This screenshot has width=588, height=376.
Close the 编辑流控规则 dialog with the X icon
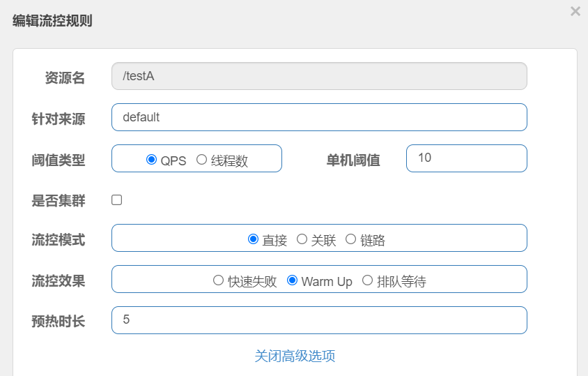(575, 11)
